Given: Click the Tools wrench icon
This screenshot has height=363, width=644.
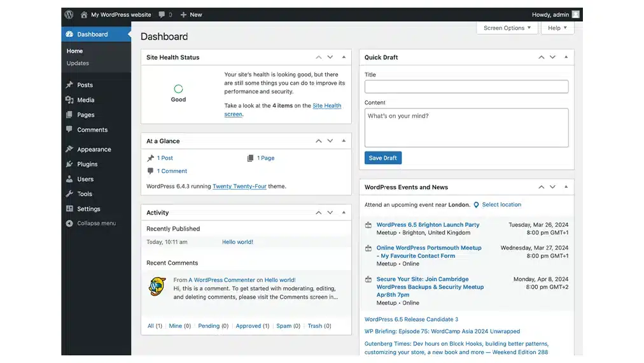Looking at the screenshot, I should (x=69, y=194).
